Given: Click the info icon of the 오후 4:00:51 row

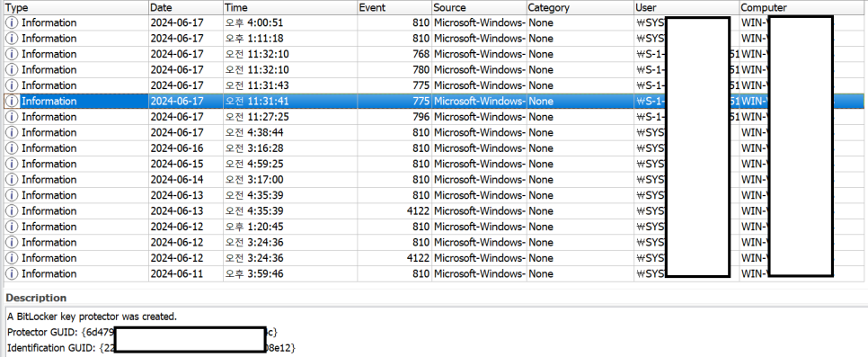Looking at the screenshot, I should click(x=11, y=22).
